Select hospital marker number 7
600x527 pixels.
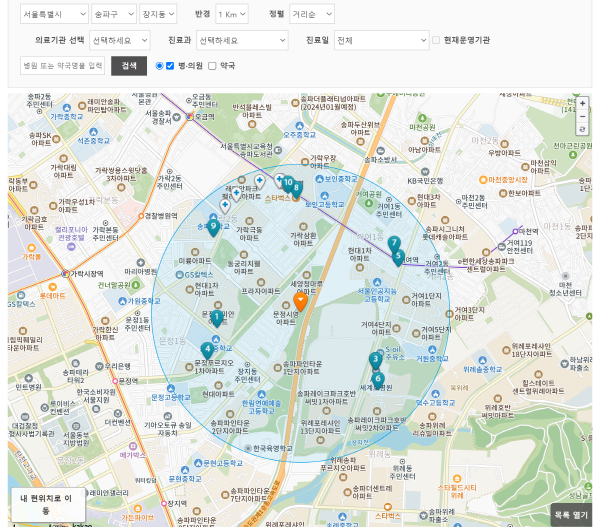pos(394,244)
